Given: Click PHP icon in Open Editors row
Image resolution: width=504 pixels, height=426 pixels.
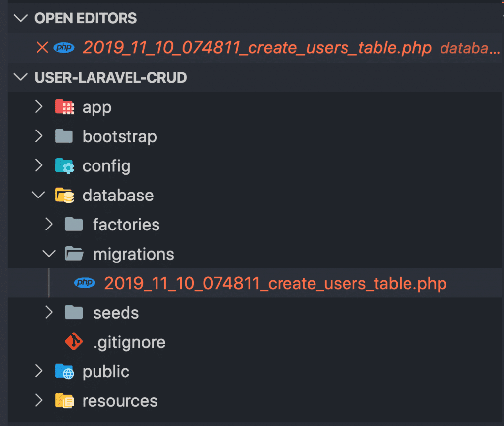Looking at the screenshot, I should click(x=63, y=48).
